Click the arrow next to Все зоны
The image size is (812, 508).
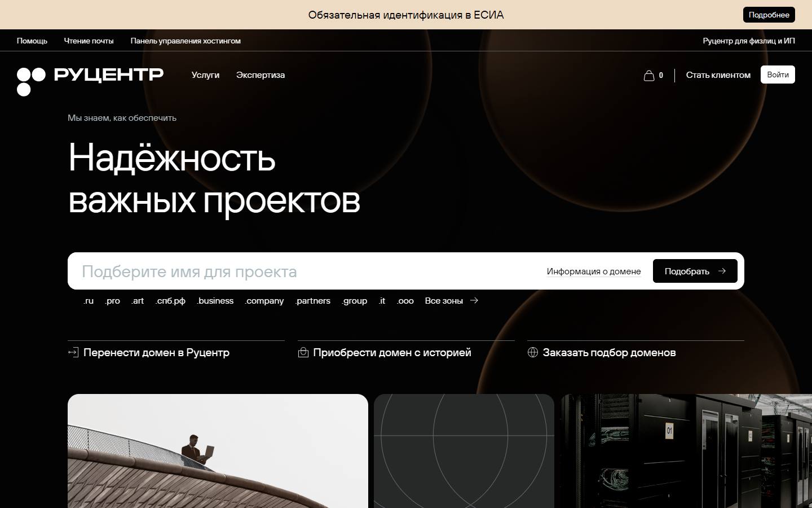474,300
